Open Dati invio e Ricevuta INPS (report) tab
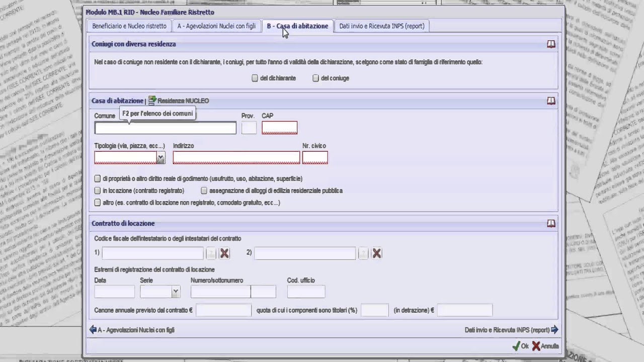Viewport: 644px width, 362px height. tap(382, 26)
